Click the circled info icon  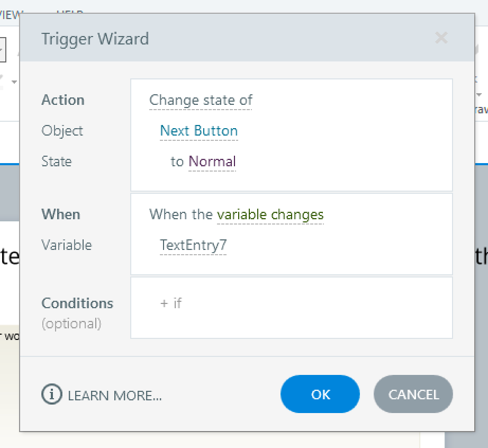tap(51, 395)
